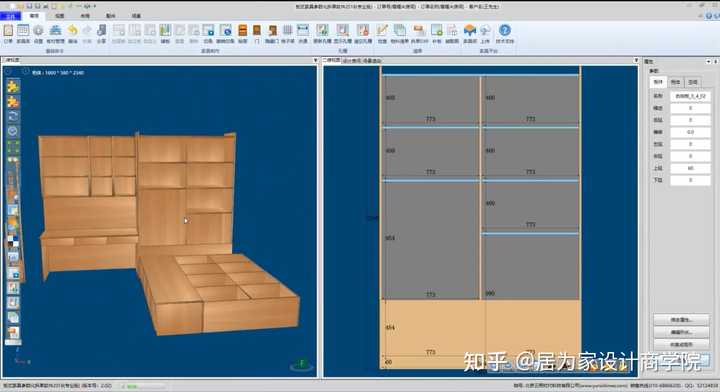Select the rotate view icon in the 3D sidebar
Screen dimensions: 720x392
pyautogui.click(x=13, y=116)
